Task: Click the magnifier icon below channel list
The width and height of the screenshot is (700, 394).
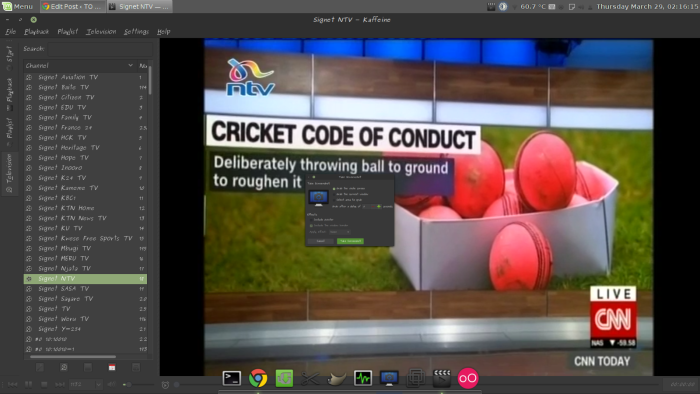Action: [64, 367]
